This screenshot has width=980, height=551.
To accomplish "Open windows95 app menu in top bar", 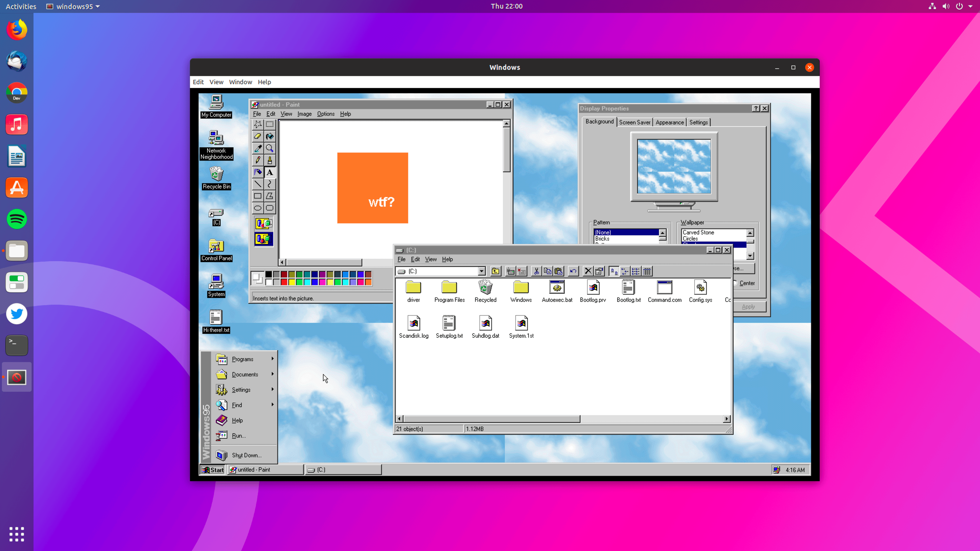I will tap(73, 6).
